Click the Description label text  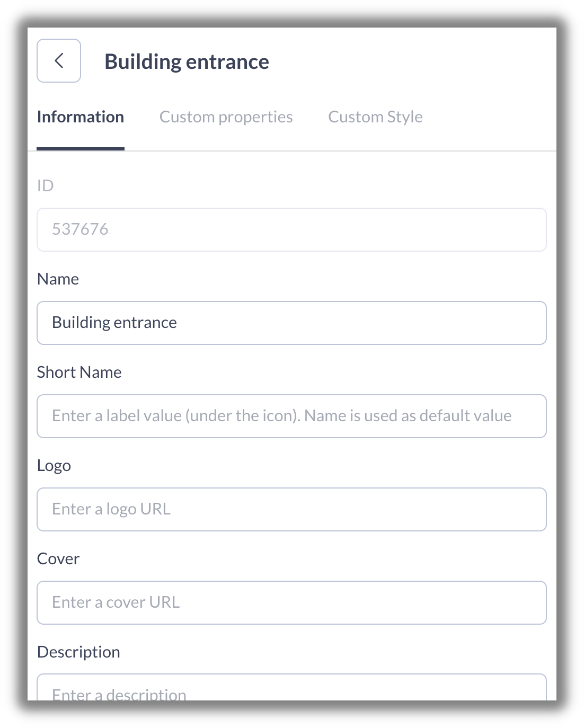tap(78, 652)
